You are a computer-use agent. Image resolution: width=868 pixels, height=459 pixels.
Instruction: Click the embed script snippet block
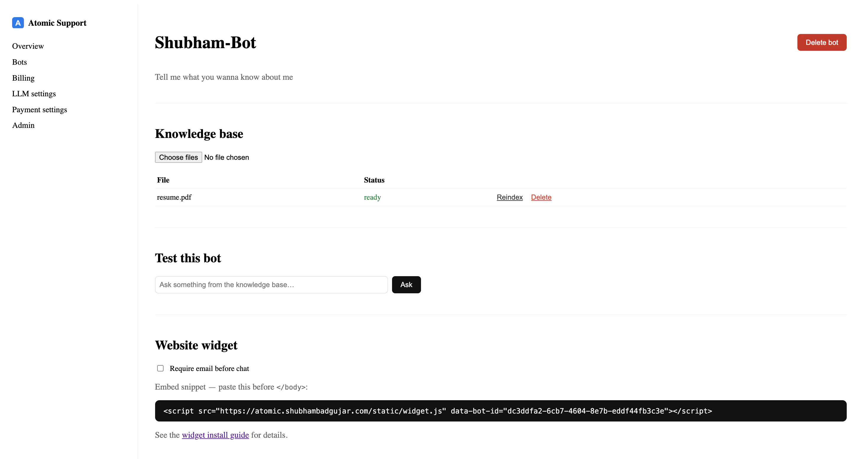[500, 411]
